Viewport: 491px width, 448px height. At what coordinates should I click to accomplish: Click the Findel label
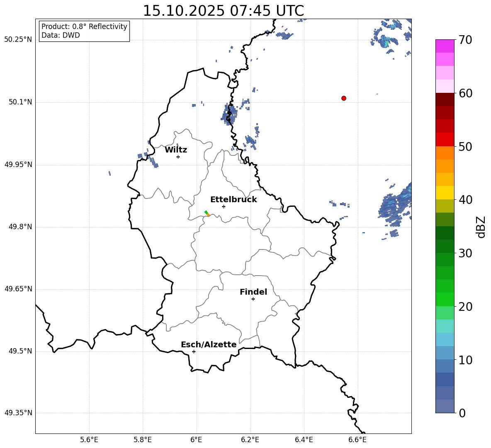click(253, 292)
